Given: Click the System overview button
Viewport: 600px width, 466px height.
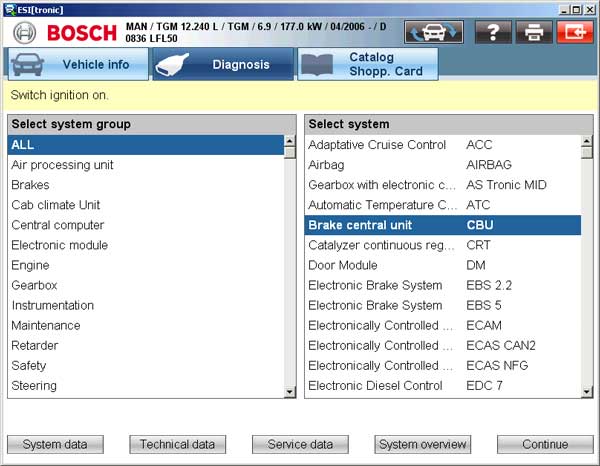Looking at the screenshot, I should pyautogui.click(x=423, y=444).
